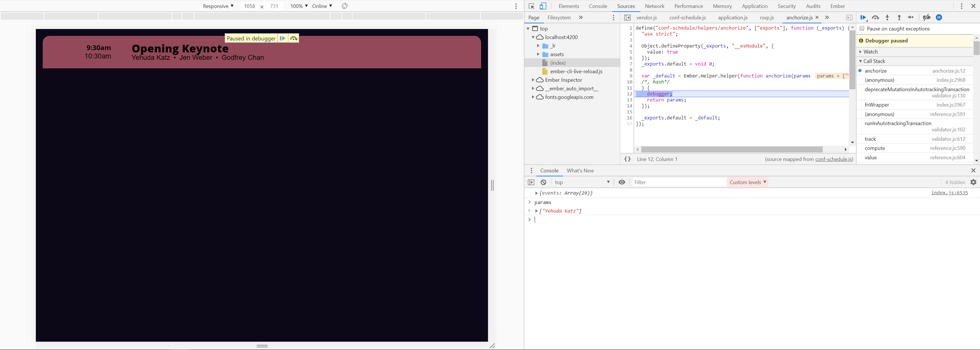Open the Online throttling dropdown
980x350 pixels.
pyautogui.click(x=322, y=6)
